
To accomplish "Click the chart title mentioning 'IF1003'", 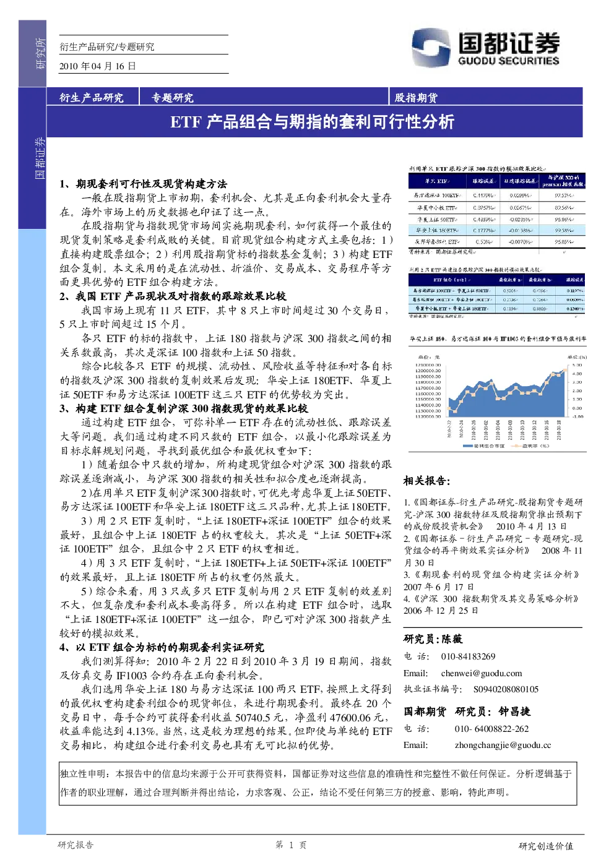I will 498,339.
